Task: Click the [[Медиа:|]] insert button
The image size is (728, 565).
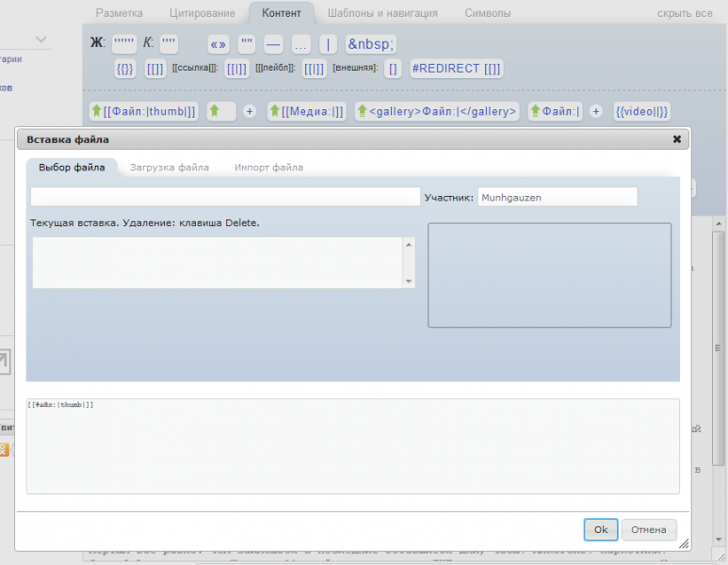Action: tap(306, 111)
